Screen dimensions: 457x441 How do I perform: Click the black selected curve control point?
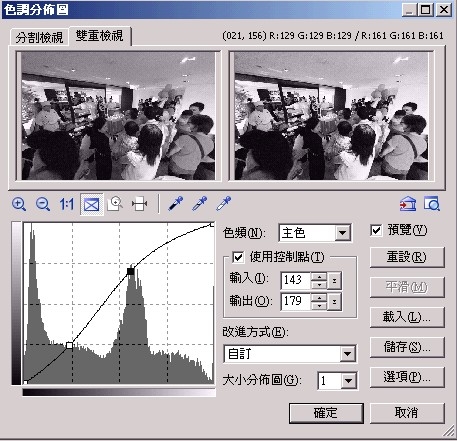click(131, 272)
